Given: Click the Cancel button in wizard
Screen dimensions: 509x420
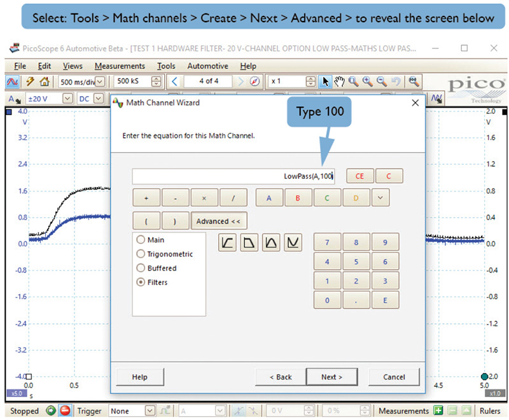Looking at the screenshot, I should 394,377.
